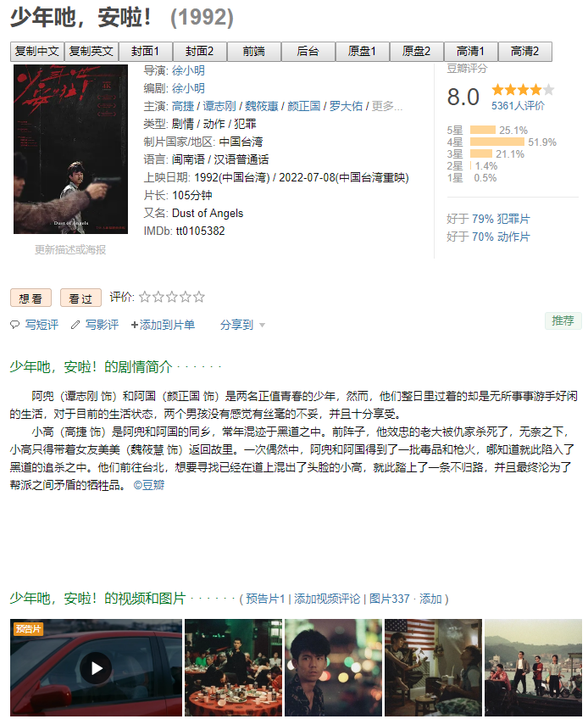Screen dimensions: 588x719
Task: Open the movie poster image
Action: pyautogui.click(x=70, y=149)
